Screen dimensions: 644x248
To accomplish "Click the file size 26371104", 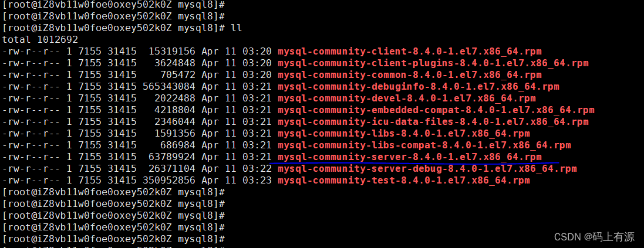I will (x=172, y=169).
